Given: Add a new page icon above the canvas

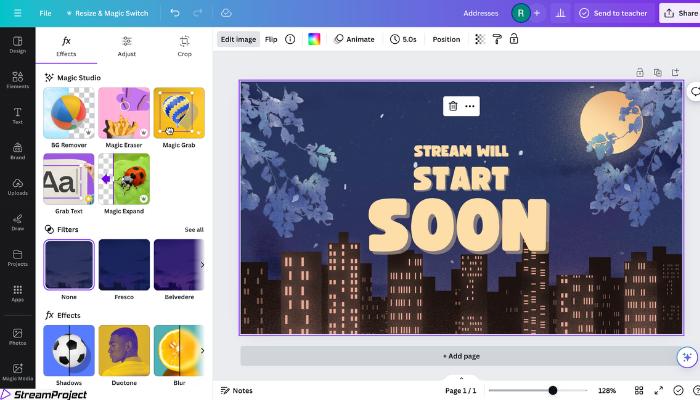Looking at the screenshot, I should tap(675, 72).
